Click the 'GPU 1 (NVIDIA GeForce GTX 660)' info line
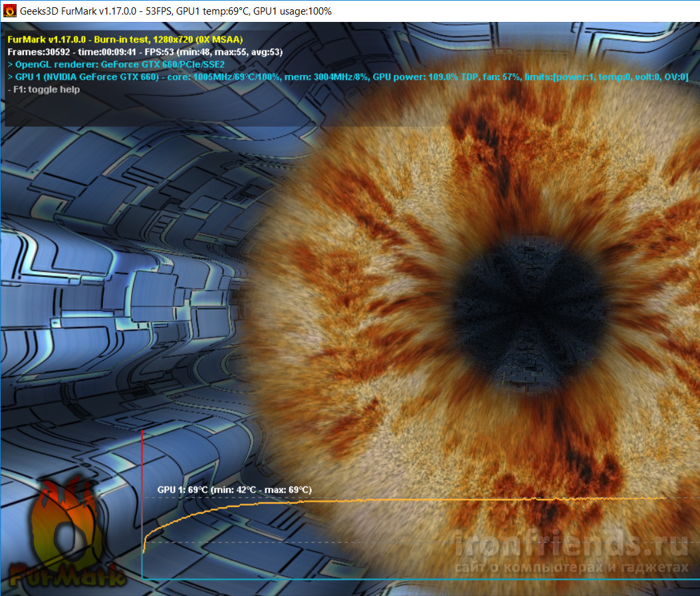 348,76
